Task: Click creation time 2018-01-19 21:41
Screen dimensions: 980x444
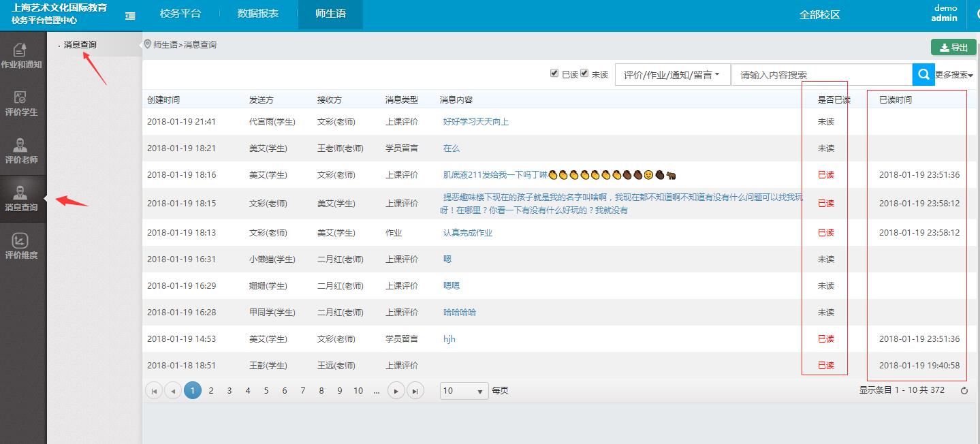Action: click(181, 122)
